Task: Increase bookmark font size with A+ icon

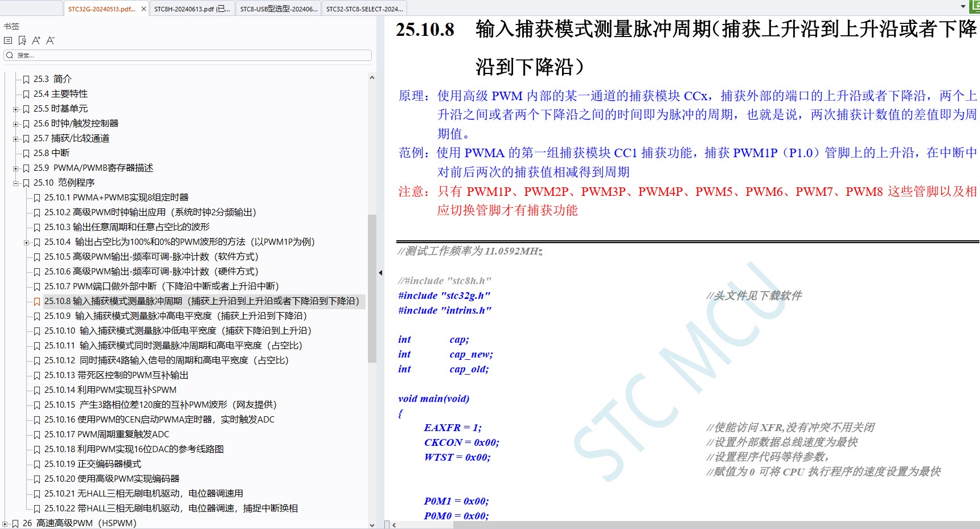Action: [x=36, y=40]
